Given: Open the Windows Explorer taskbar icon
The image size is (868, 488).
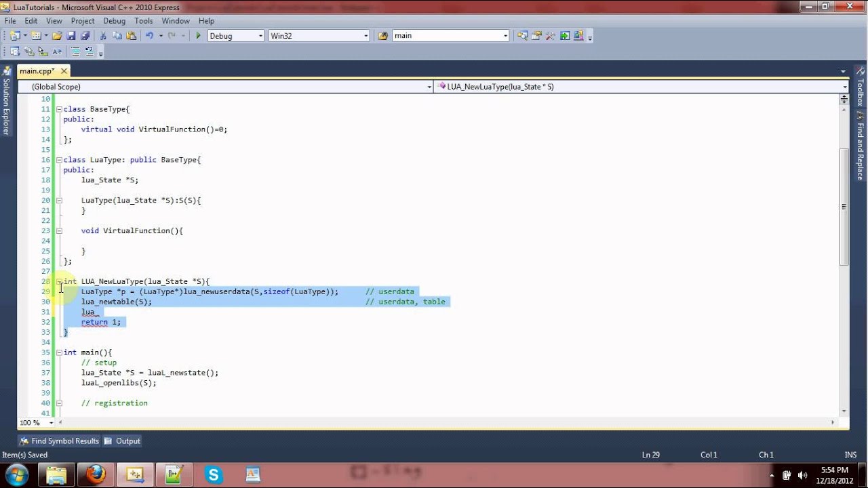Looking at the screenshot, I should coord(56,474).
